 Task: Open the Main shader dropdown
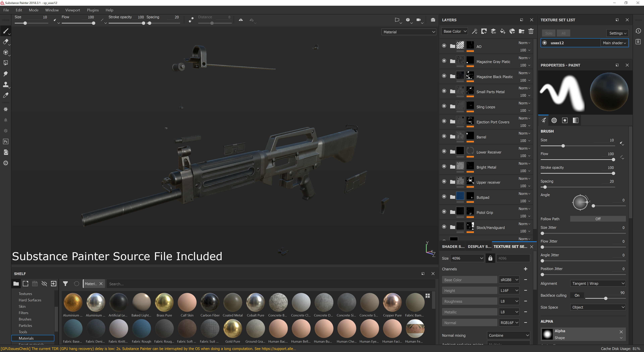[614, 43]
